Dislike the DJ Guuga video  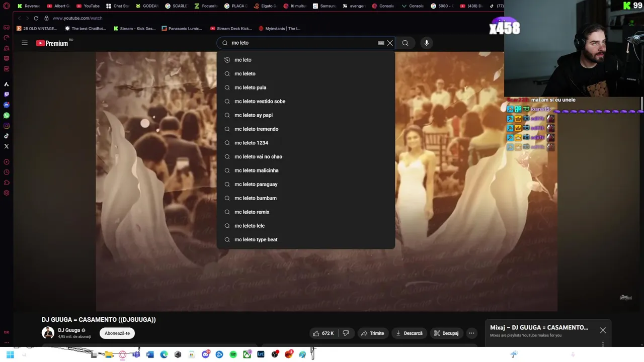tap(346, 333)
